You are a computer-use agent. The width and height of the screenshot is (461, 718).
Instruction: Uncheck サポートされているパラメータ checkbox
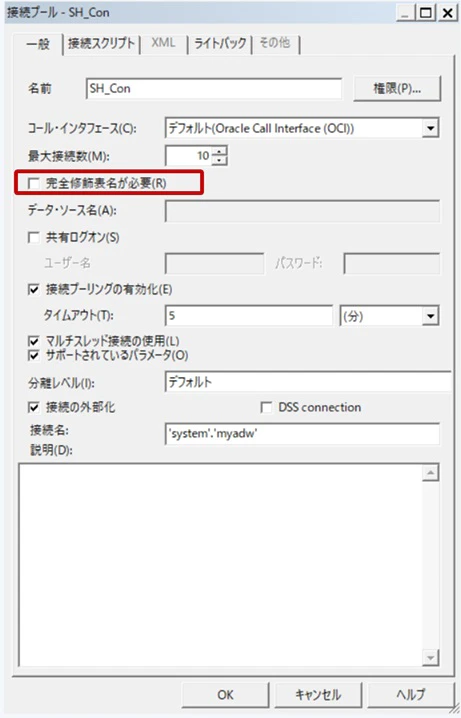click(x=34, y=355)
